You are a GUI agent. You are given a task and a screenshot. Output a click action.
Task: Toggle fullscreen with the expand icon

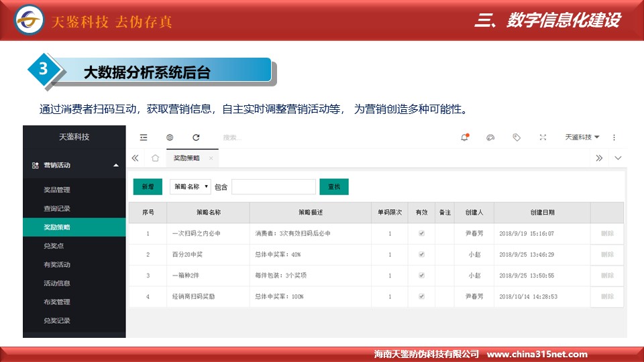pyautogui.click(x=543, y=137)
